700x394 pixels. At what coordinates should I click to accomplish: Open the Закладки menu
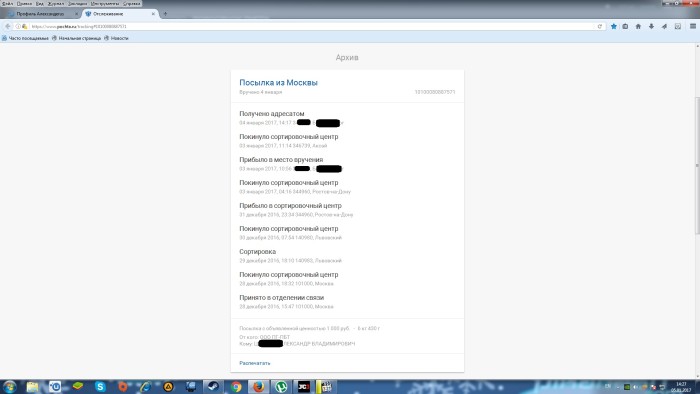coord(78,4)
